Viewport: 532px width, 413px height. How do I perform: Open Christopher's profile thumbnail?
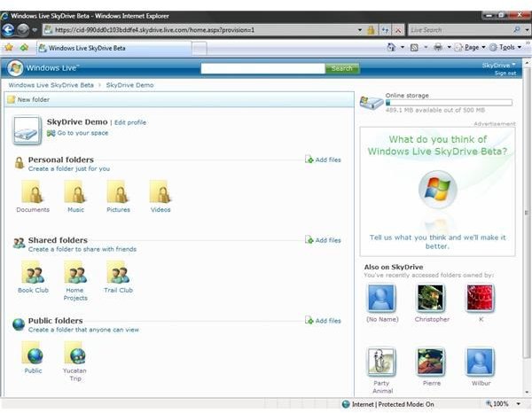point(431,299)
